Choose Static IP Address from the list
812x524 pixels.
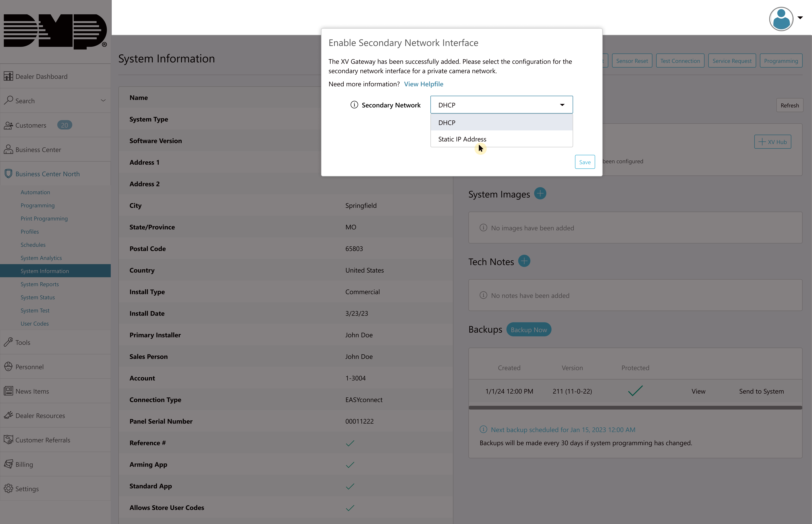502,139
